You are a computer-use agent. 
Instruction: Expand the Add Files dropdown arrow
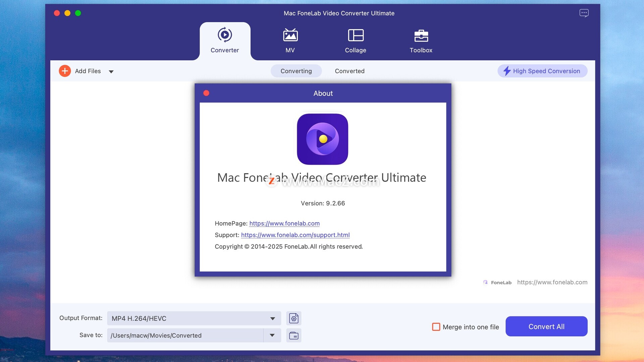pyautogui.click(x=111, y=71)
